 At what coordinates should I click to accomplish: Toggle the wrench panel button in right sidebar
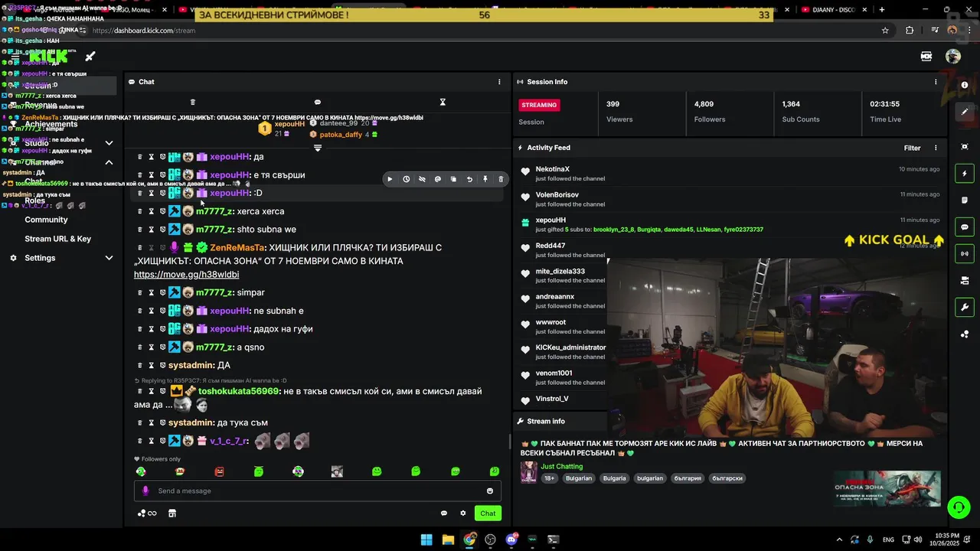965,308
